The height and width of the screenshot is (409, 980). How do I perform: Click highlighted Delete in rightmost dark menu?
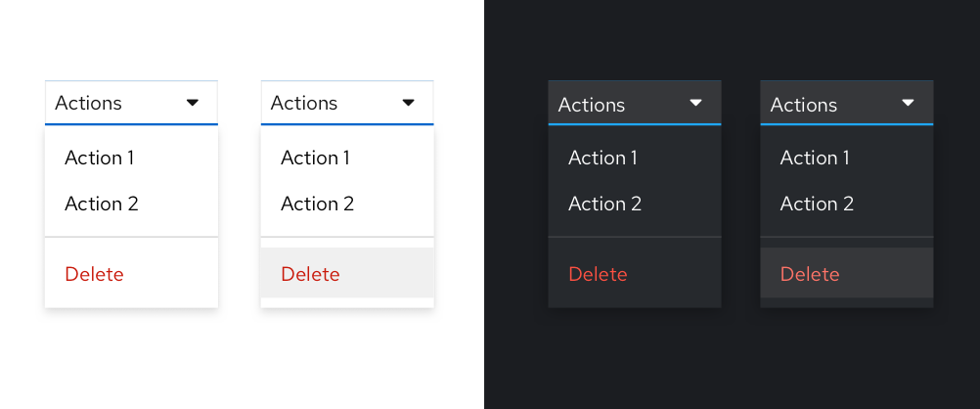810,274
